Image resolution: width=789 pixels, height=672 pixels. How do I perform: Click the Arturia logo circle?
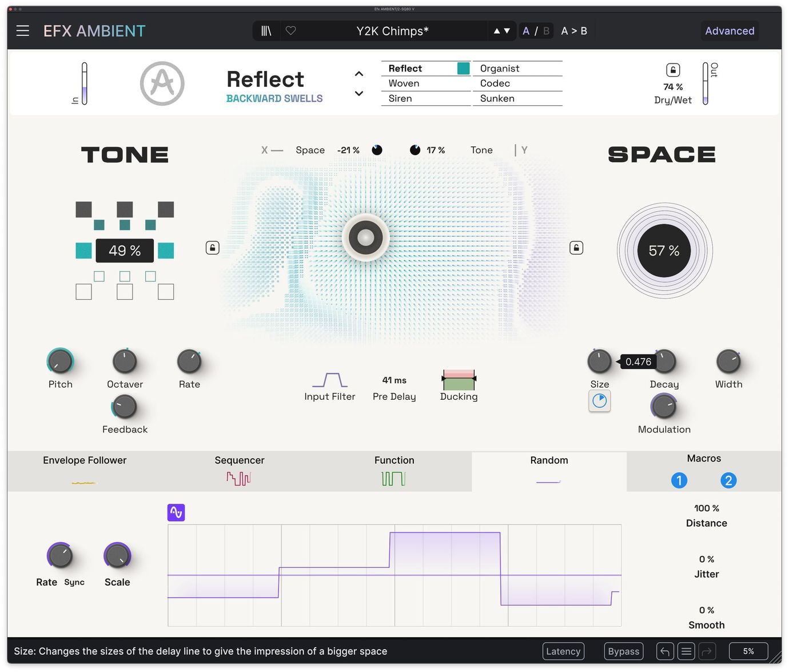162,83
